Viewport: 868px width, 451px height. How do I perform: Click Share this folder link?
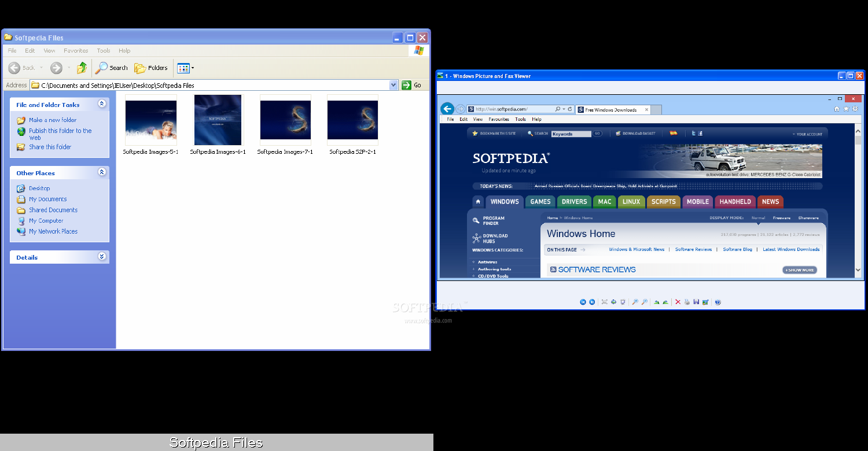coord(50,147)
